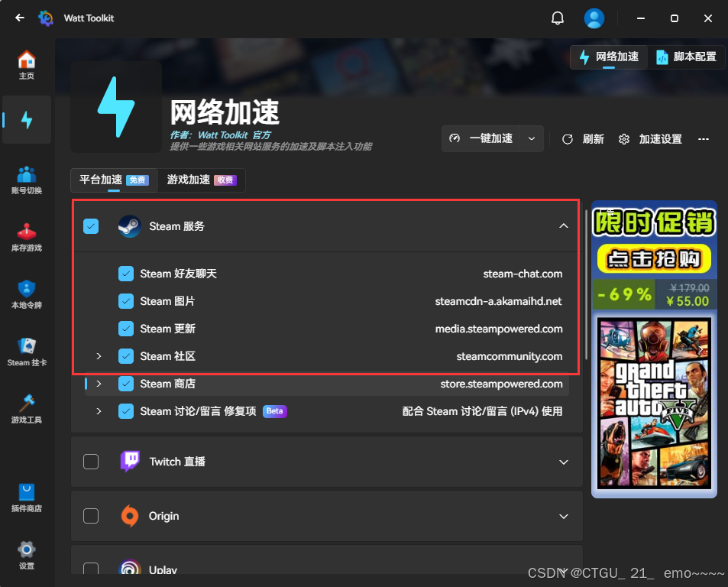Uncheck Steam 讨论/留言 修复项
Screen dimensions: 728x587
(x=126, y=411)
